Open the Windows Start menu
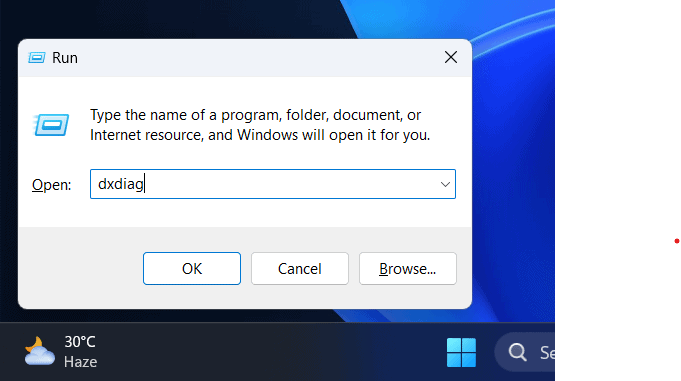The image size is (681, 381). tap(461, 352)
